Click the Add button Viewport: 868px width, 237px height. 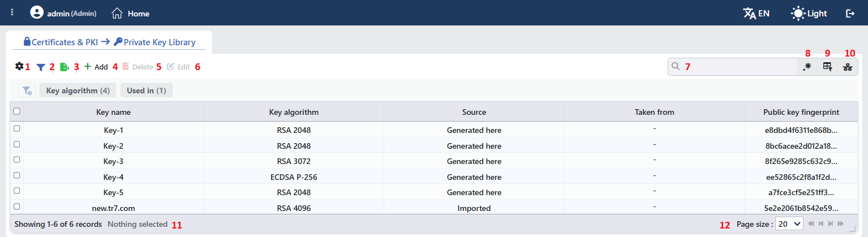[96, 67]
